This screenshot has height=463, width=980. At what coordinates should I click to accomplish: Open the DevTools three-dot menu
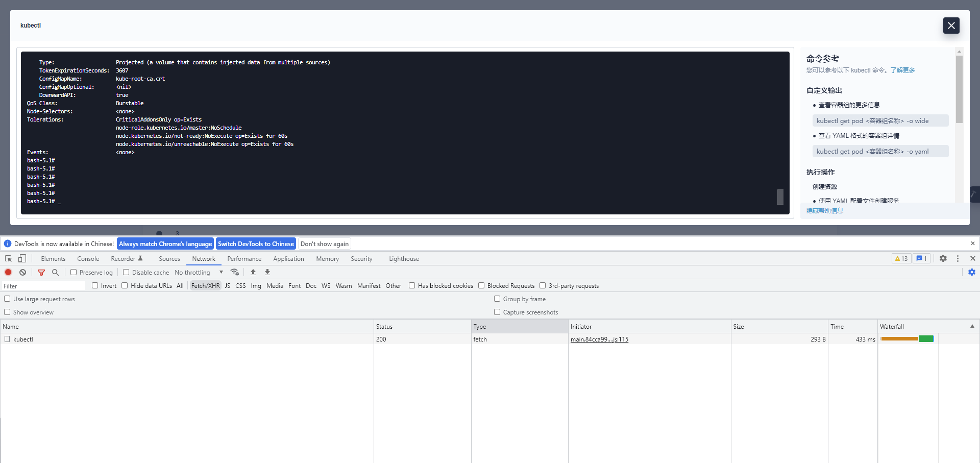click(958, 258)
